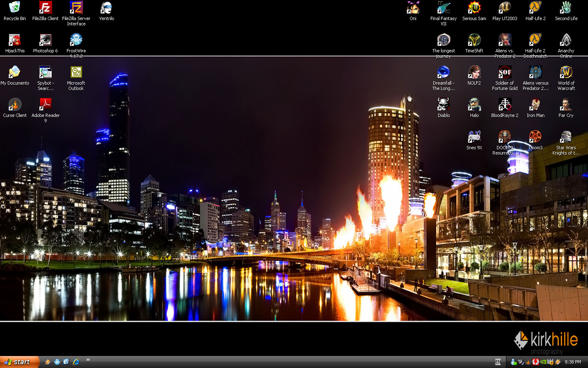The image size is (588, 368).
Task: Click the Ventrilo desktop icon
Action: point(107,8)
